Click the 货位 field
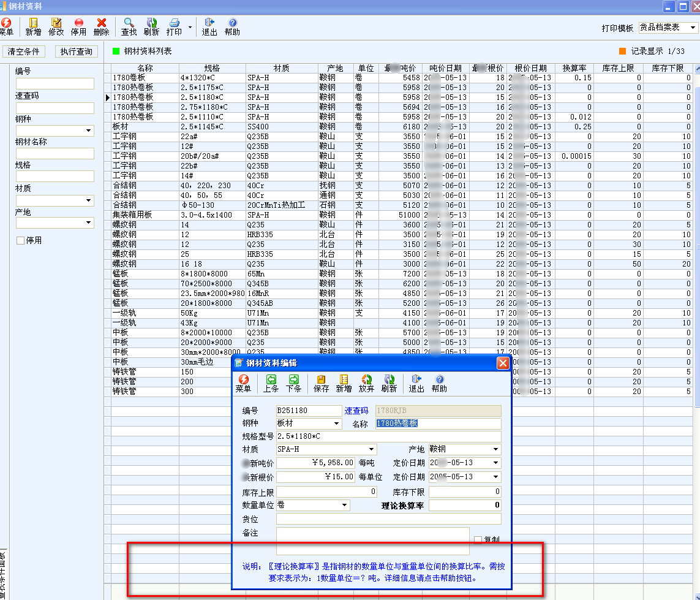This screenshot has height=600, width=700. (388, 518)
